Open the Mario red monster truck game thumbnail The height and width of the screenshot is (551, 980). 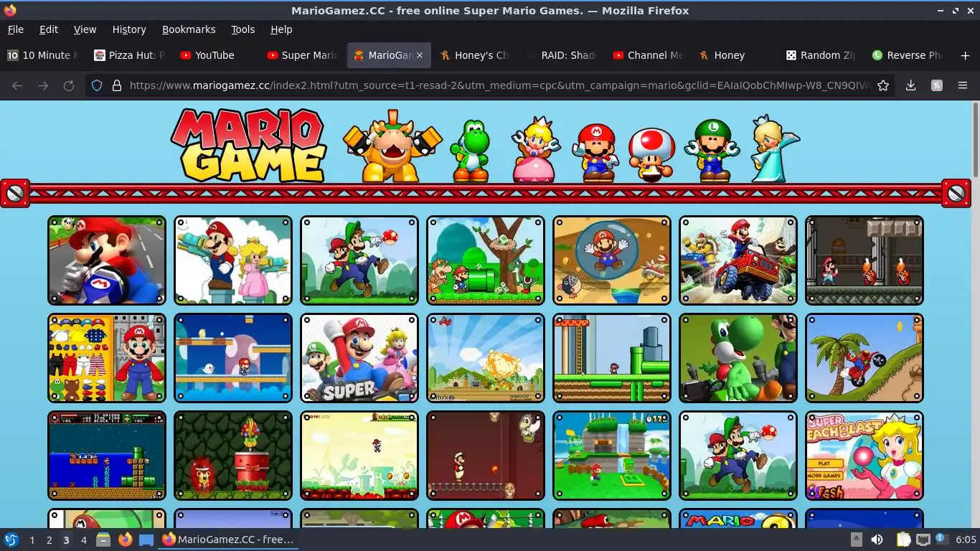pyautogui.click(x=738, y=260)
